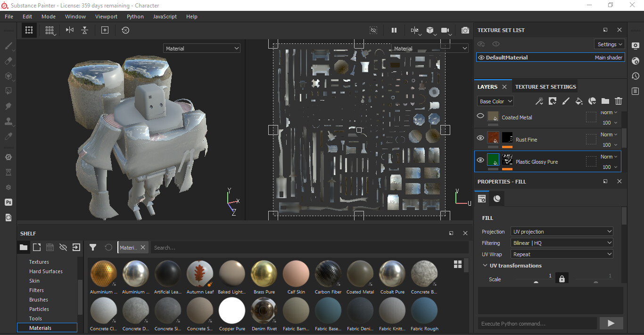Screen dimensions: 644x335
Task: Delete the selected layer with the trash icon
Action: coord(618,101)
